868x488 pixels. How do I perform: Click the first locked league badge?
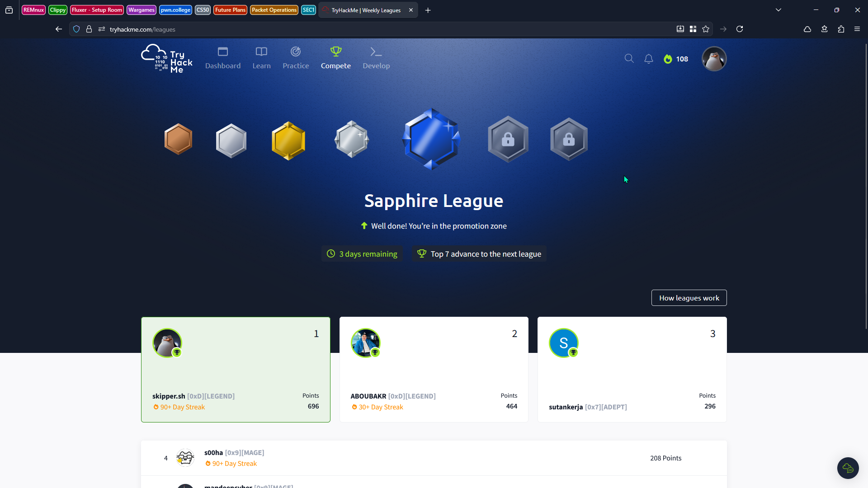(508, 139)
